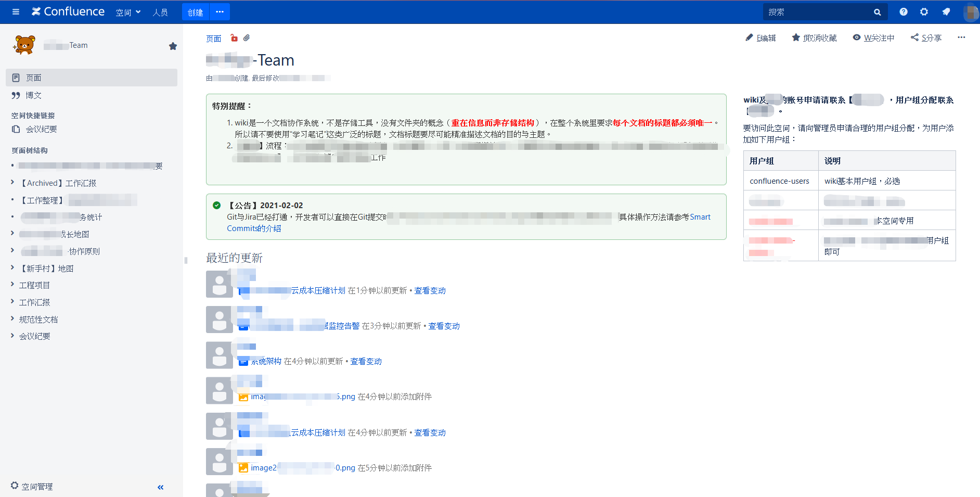This screenshot has width=980, height=497.
Task: Unfavorite page via 取消收藏 star
Action: click(814, 37)
